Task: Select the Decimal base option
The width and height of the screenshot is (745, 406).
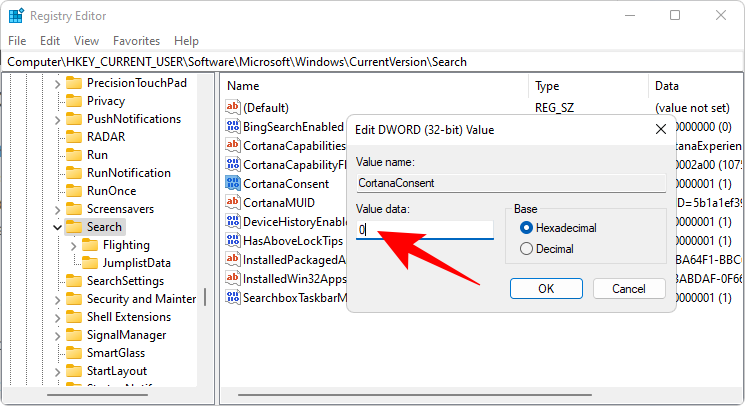Action: [527, 248]
